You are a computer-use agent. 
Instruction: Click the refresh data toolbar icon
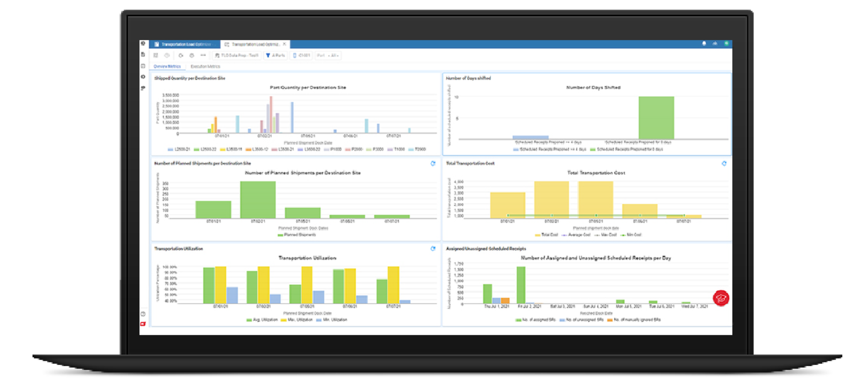tap(180, 56)
